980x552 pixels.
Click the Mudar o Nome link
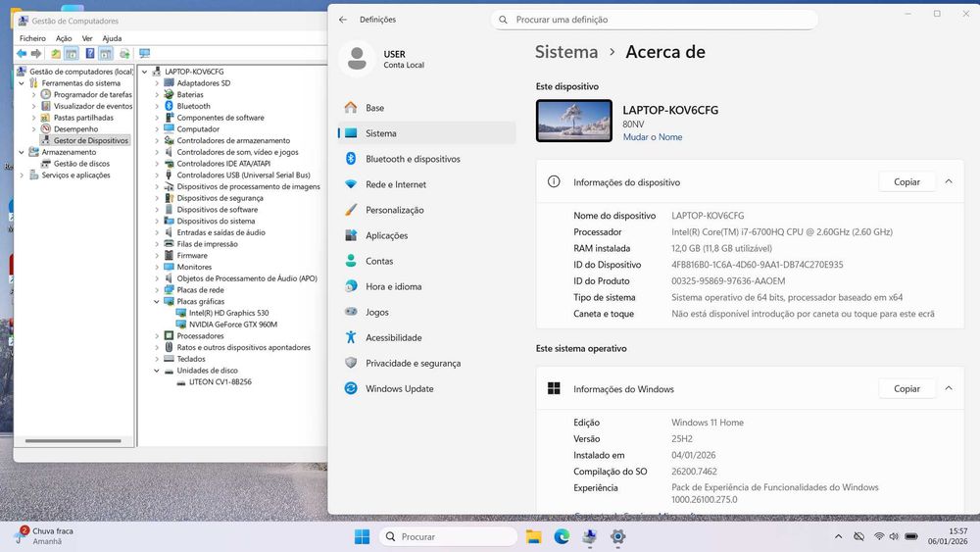coord(652,137)
